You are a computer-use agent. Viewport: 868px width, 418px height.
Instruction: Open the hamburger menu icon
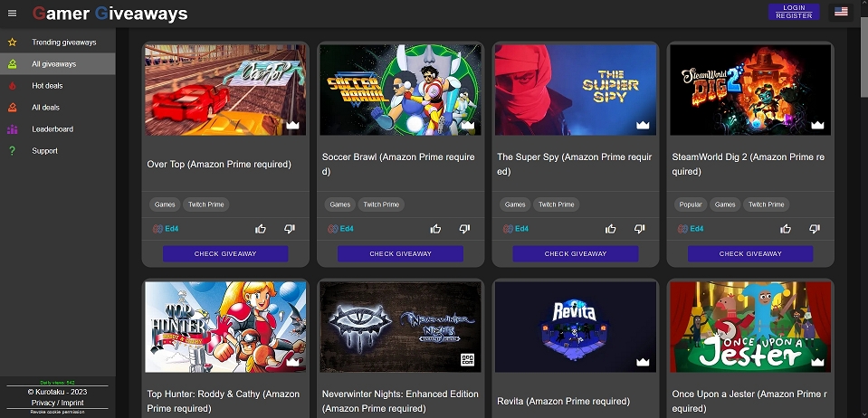click(12, 13)
